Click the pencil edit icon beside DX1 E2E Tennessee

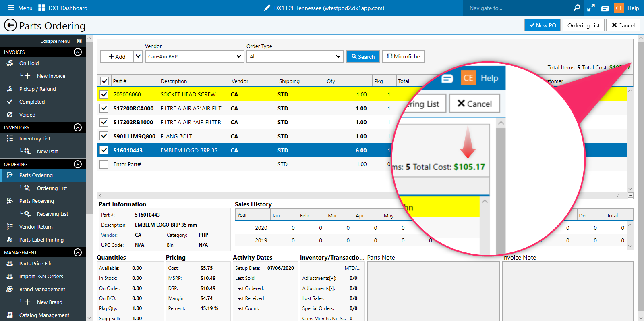[x=267, y=8]
